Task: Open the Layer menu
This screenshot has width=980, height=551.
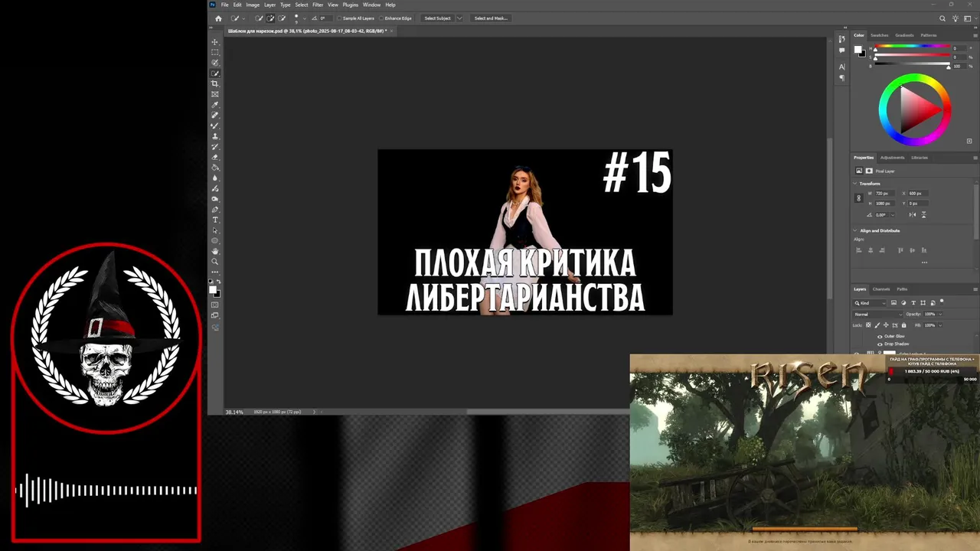Action: 269,5
